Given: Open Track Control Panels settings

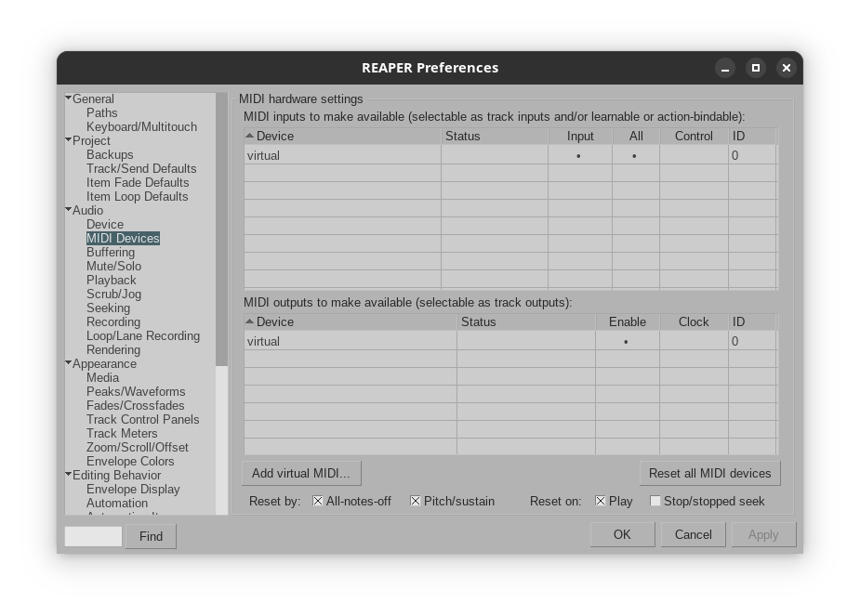Looking at the screenshot, I should coord(142,419).
